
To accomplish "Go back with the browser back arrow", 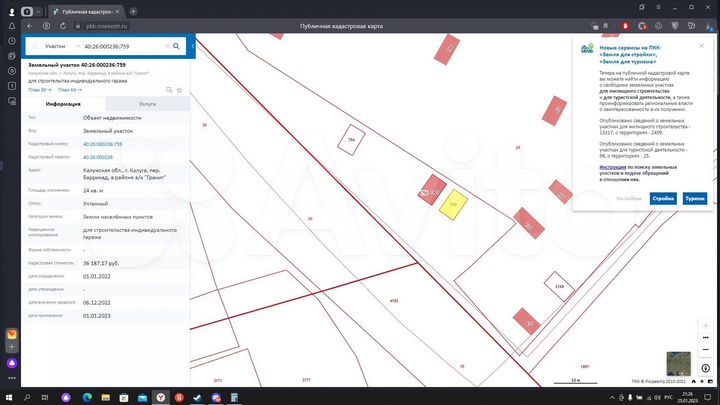I will click(x=30, y=26).
